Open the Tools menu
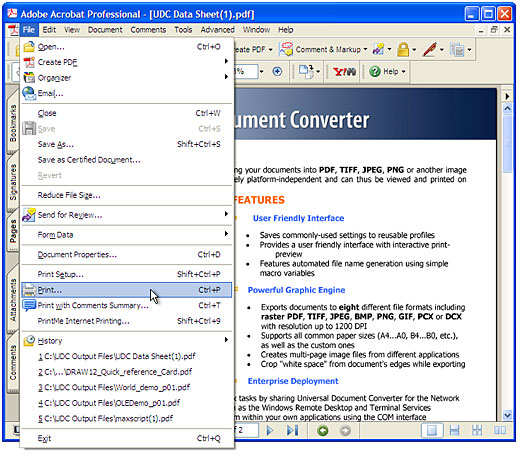 tap(183, 30)
